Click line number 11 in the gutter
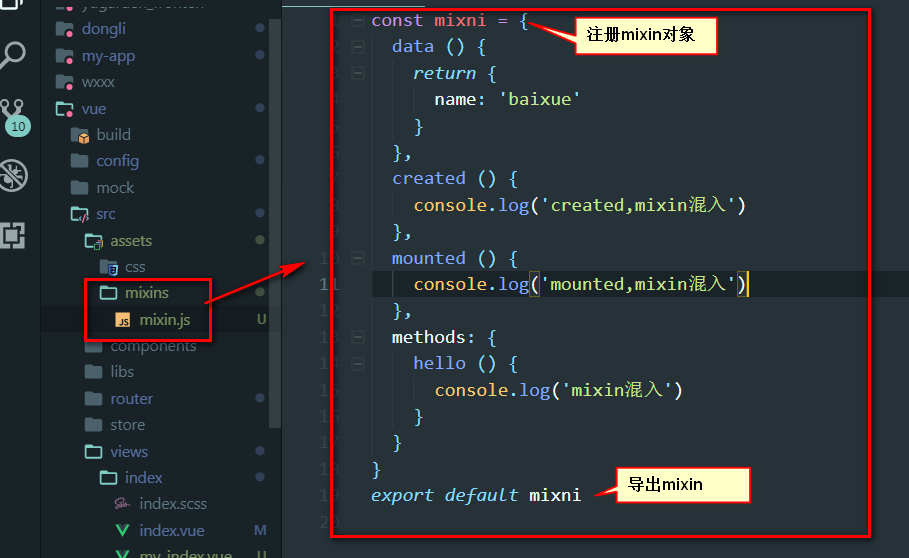The height and width of the screenshot is (558, 909). (329, 284)
